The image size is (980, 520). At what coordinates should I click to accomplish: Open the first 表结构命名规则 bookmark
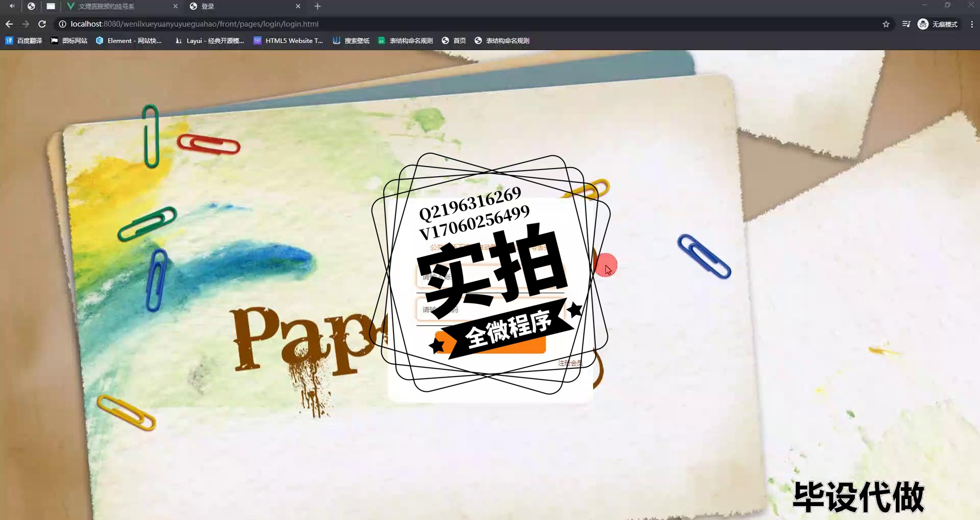tap(406, 40)
